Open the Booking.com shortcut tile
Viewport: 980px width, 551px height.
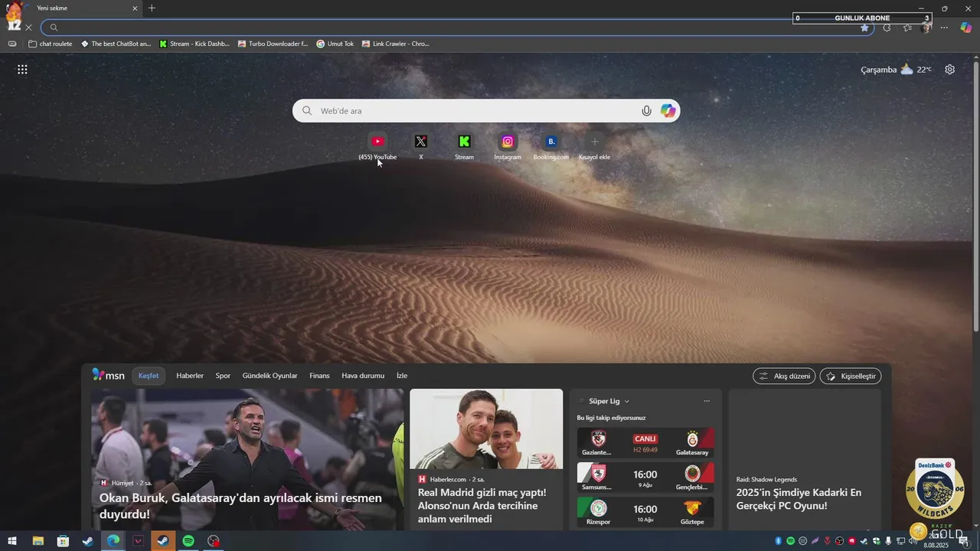click(x=551, y=145)
